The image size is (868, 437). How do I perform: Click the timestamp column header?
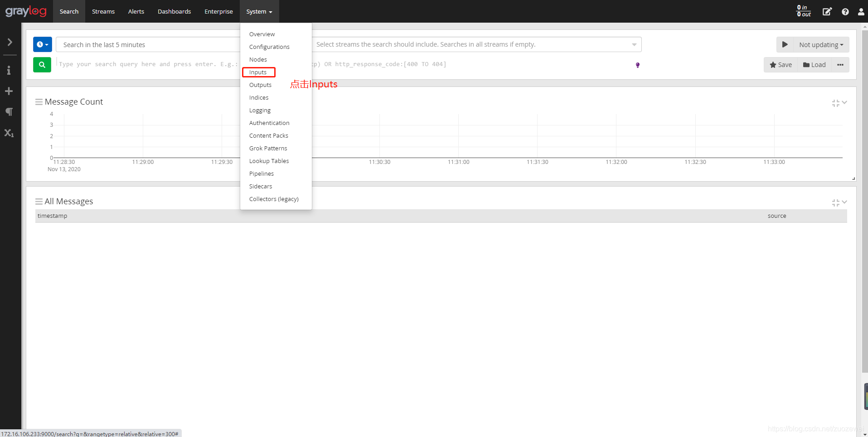(52, 216)
